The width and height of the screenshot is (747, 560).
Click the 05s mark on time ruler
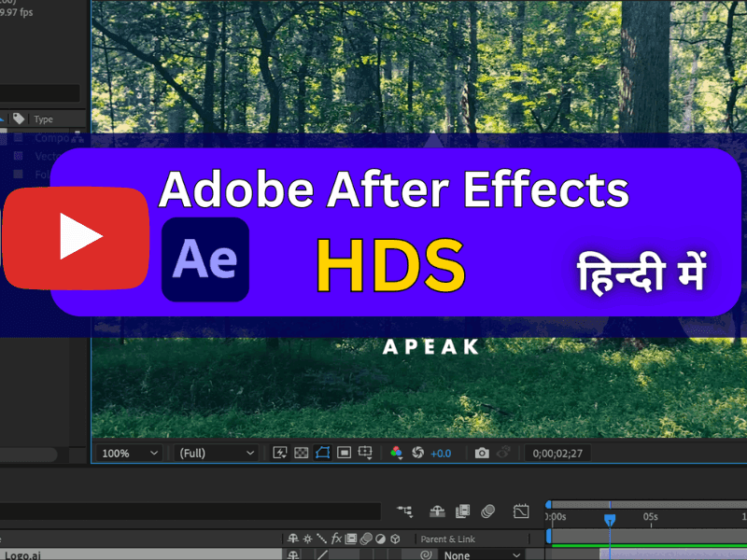(650, 517)
